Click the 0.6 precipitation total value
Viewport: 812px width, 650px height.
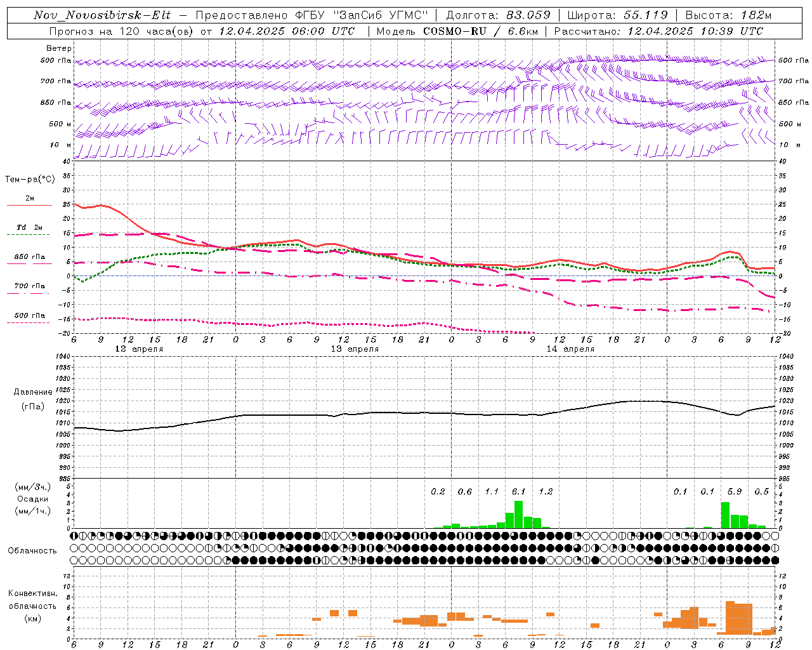pyautogui.click(x=465, y=491)
